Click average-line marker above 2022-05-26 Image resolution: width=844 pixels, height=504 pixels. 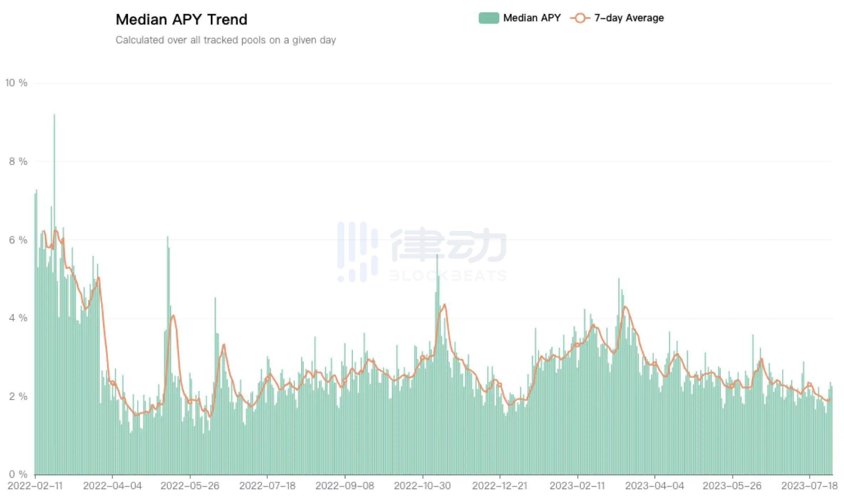pos(190,402)
